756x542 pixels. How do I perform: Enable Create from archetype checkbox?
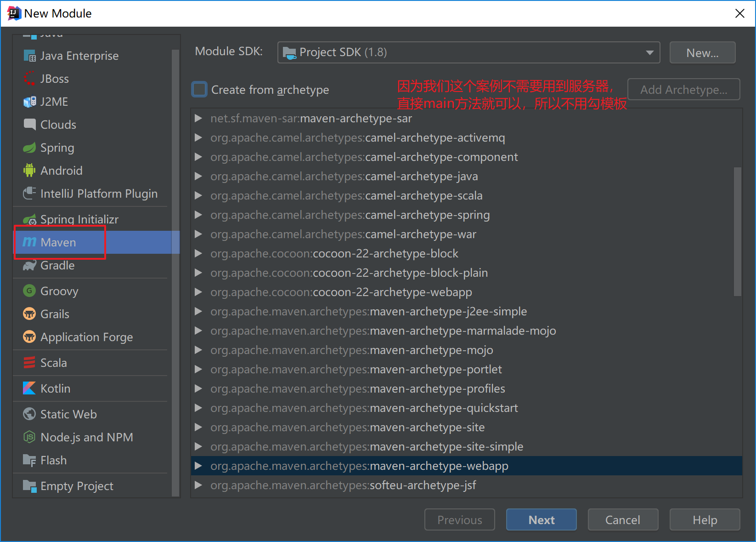(x=199, y=89)
